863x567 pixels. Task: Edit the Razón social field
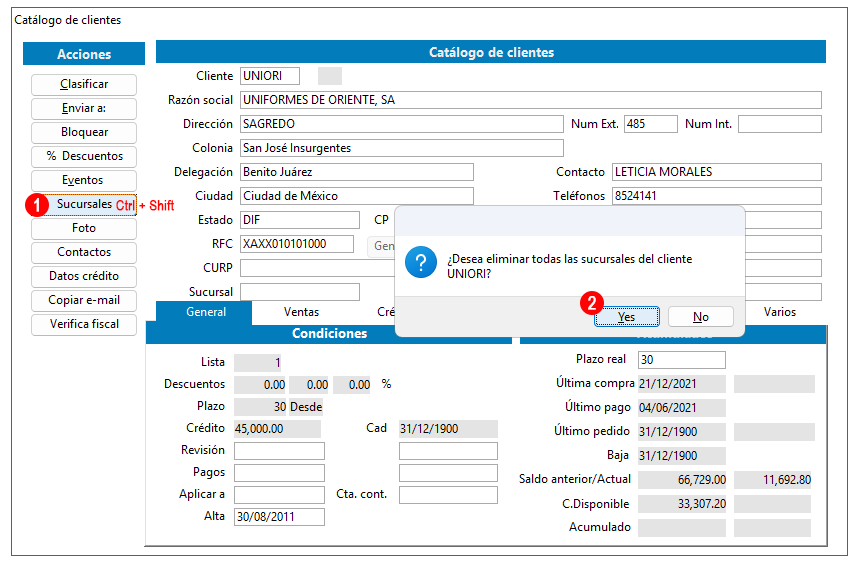tap(531, 100)
